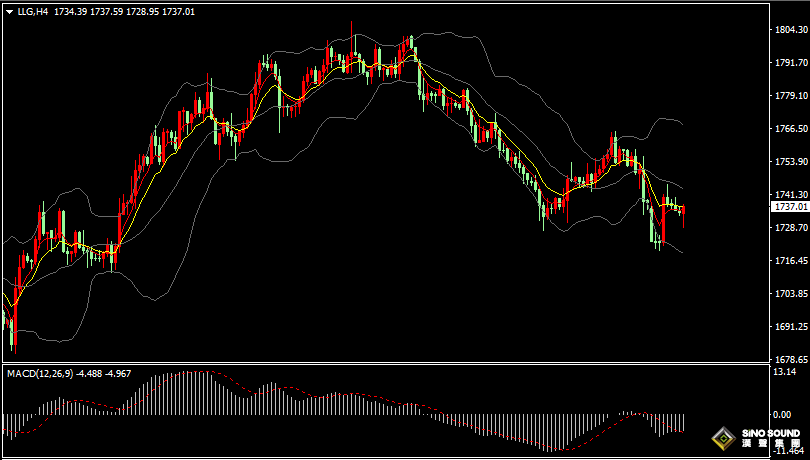Click the 1678.65 price axis label
The width and height of the screenshot is (810, 460).
(790, 359)
